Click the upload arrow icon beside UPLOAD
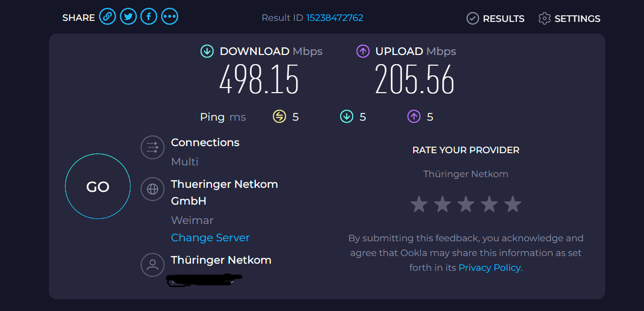 pyautogui.click(x=363, y=51)
